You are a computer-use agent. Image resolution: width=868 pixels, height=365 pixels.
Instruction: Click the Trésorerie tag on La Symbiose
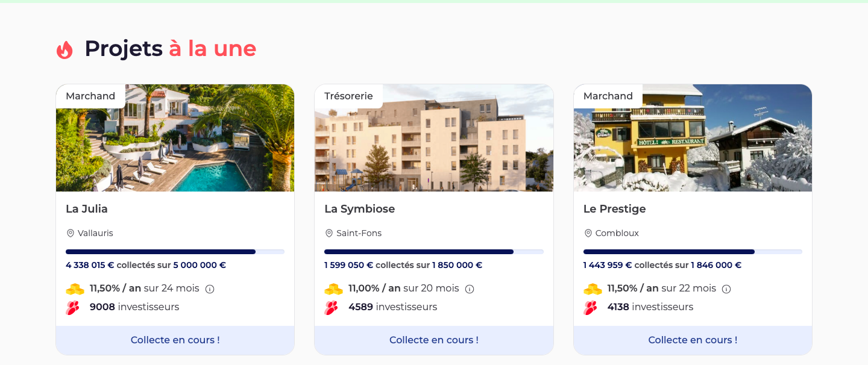point(348,96)
